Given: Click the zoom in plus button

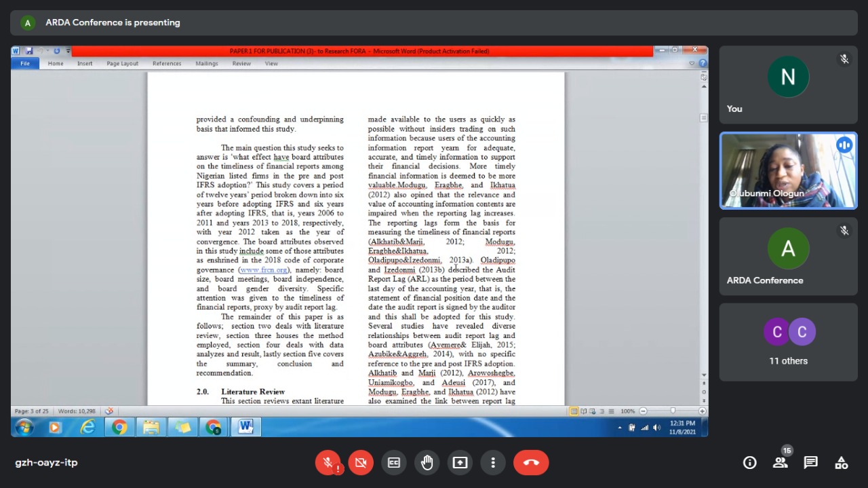Looking at the screenshot, I should 703,411.
